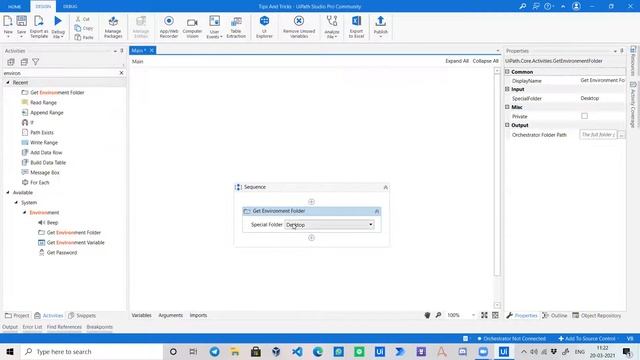Click Expand All in designer

[457, 61]
